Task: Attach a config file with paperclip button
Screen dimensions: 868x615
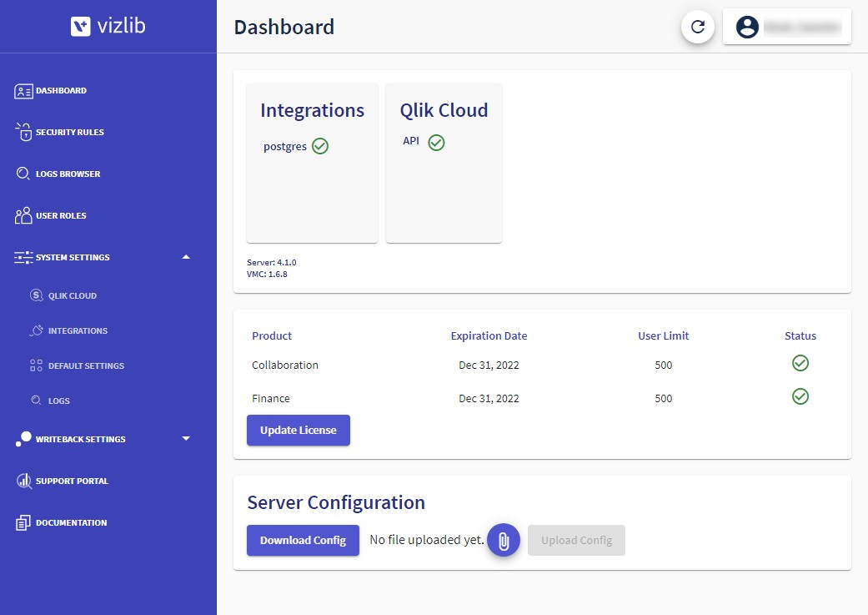Action: point(503,540)
